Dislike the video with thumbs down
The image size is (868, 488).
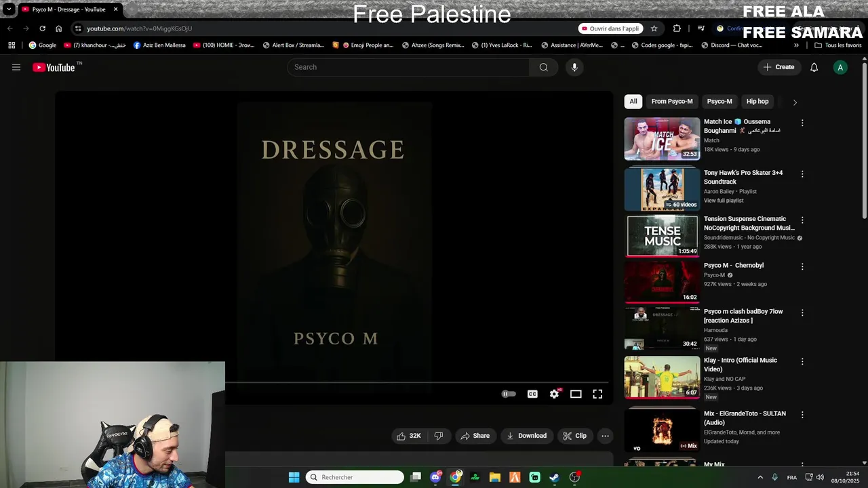[439, 436]
